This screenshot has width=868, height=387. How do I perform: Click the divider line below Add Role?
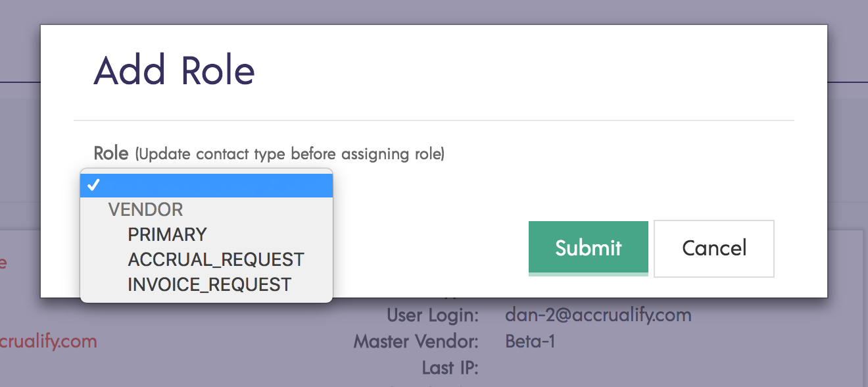click(434, 120)
